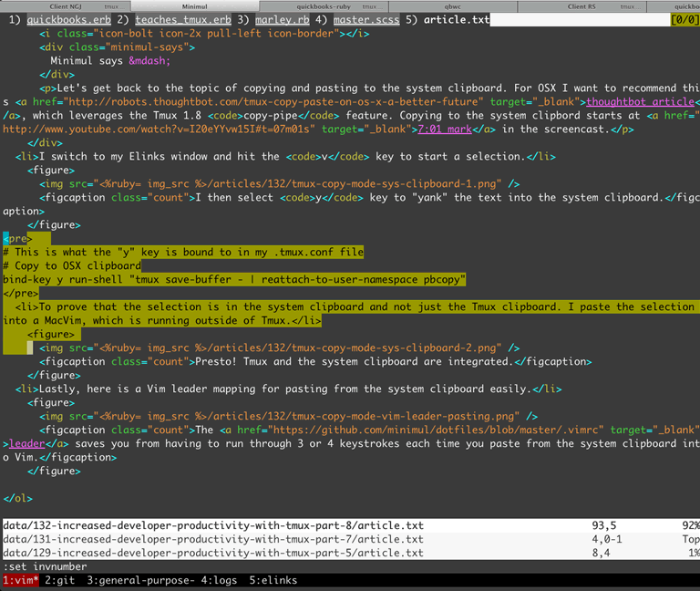Image resolution: width=700 pixels, height=591 pixels.
Task: Click the 4,0-1 position indicator
Action: [x=607, y=539]
